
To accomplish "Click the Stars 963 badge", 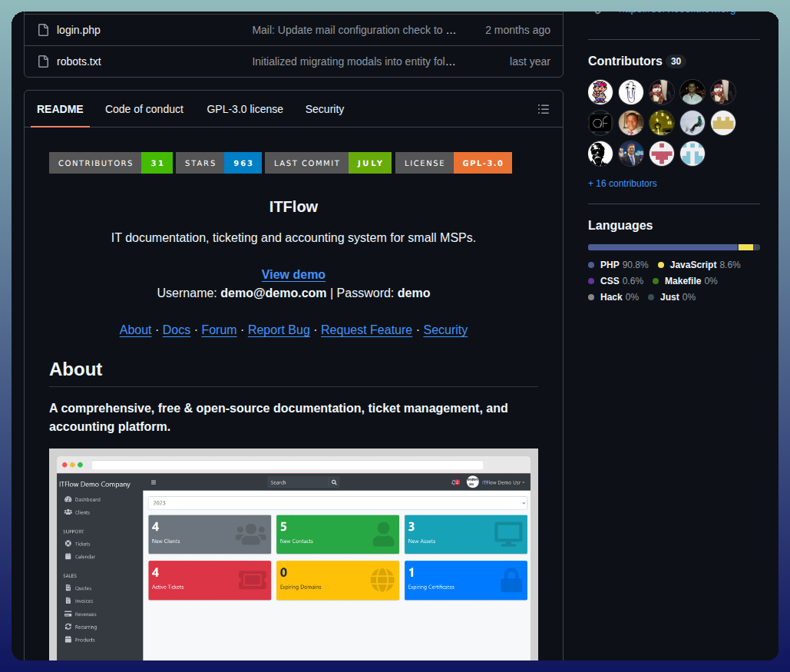I will [219, 163].
